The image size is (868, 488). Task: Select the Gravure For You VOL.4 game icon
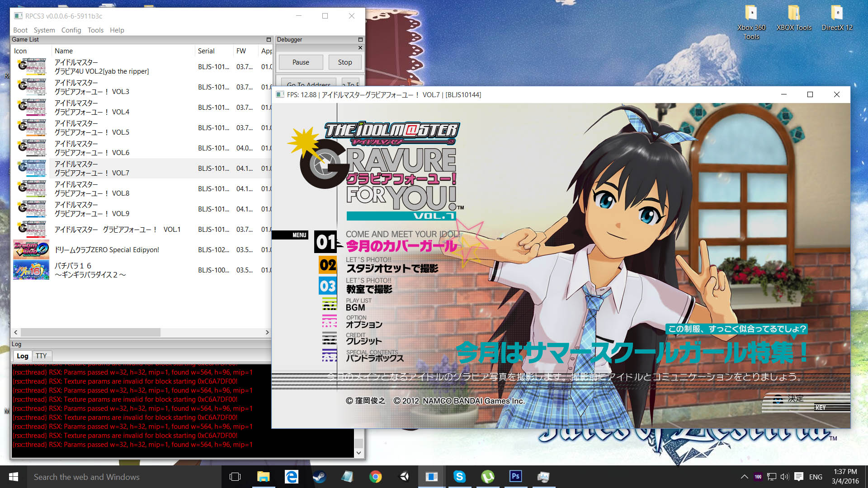point(31,107)
